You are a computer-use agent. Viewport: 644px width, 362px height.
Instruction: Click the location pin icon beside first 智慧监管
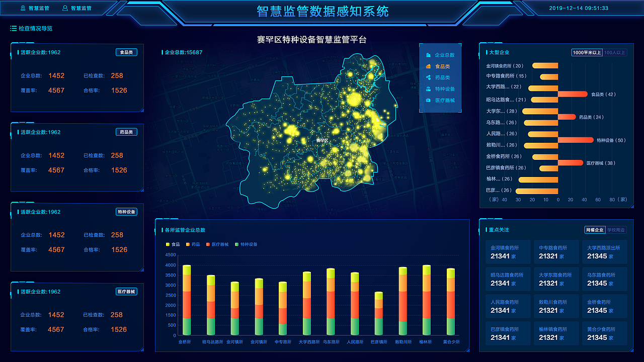point(23,8)
